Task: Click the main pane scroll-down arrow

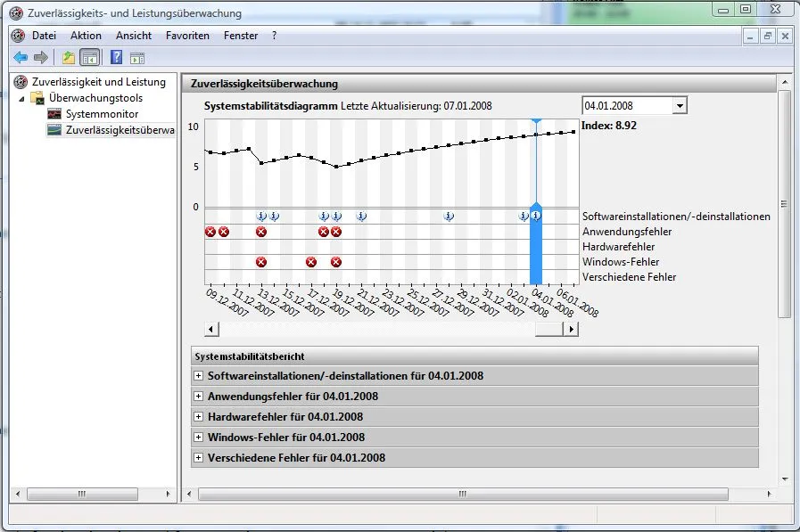Action: click(785, 479)
